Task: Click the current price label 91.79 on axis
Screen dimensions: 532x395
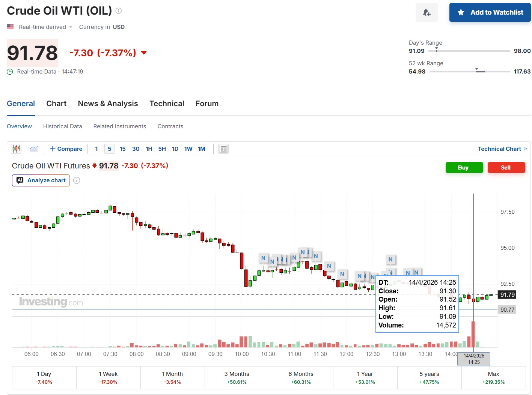Action: 507,295
